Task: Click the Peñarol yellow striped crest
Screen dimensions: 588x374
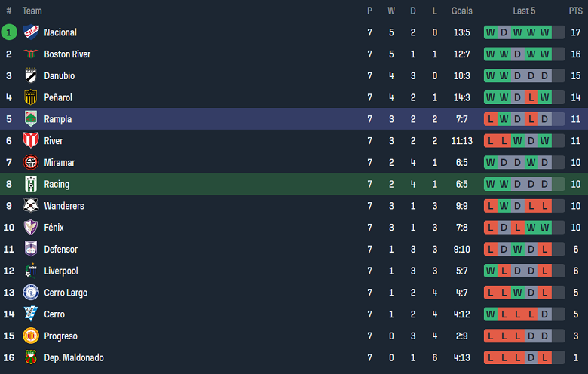Action: [x=31, y=97]
